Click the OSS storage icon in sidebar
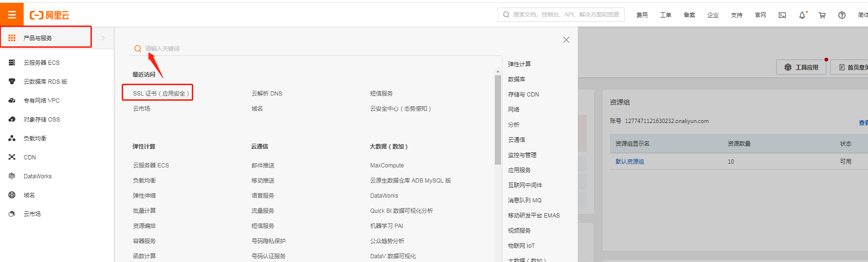 pyautogui.click(x=12, y=119)
